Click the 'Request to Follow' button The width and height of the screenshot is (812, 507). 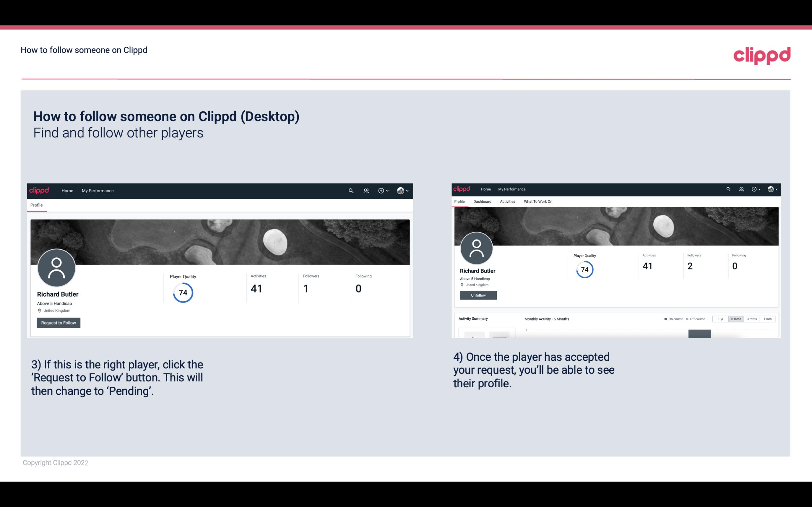[x=58, y=323]
